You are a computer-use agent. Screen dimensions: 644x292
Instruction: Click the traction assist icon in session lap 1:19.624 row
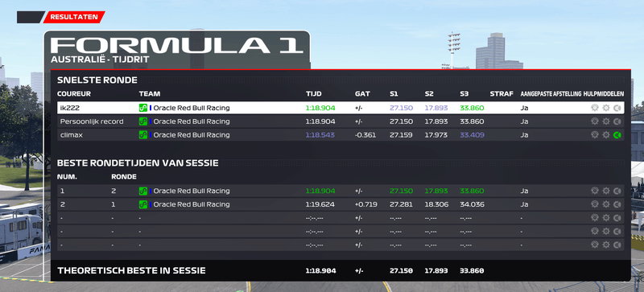595,204
